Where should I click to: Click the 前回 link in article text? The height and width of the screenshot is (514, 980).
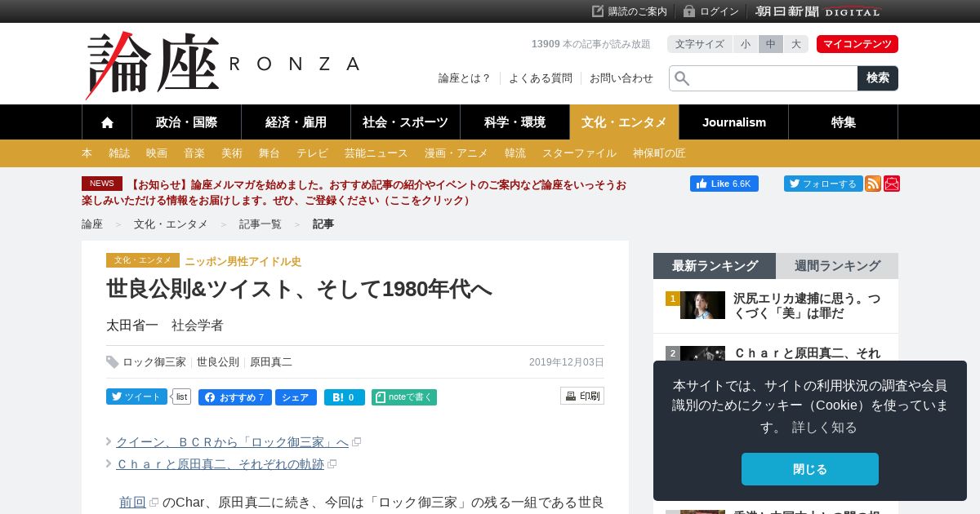(x=132, y=503)
